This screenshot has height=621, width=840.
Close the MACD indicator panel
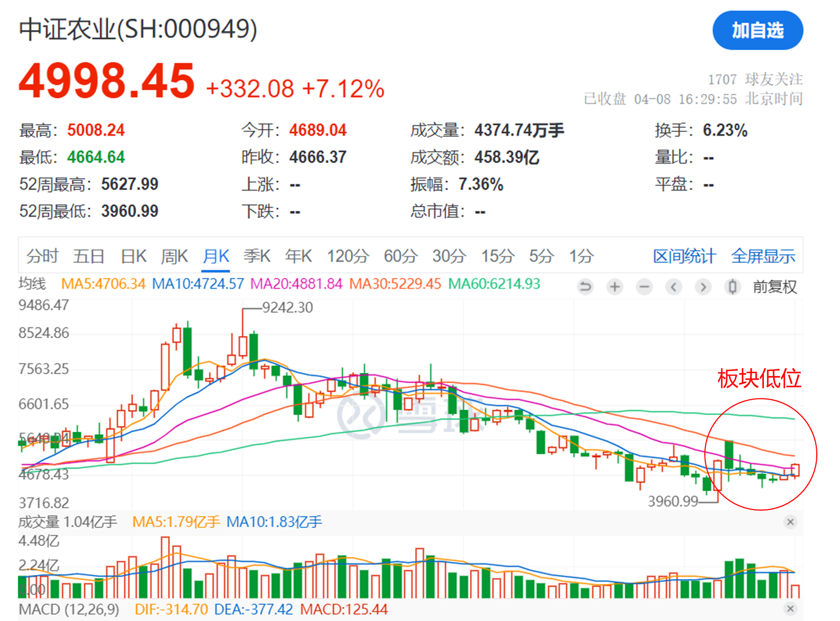(790, 609)
